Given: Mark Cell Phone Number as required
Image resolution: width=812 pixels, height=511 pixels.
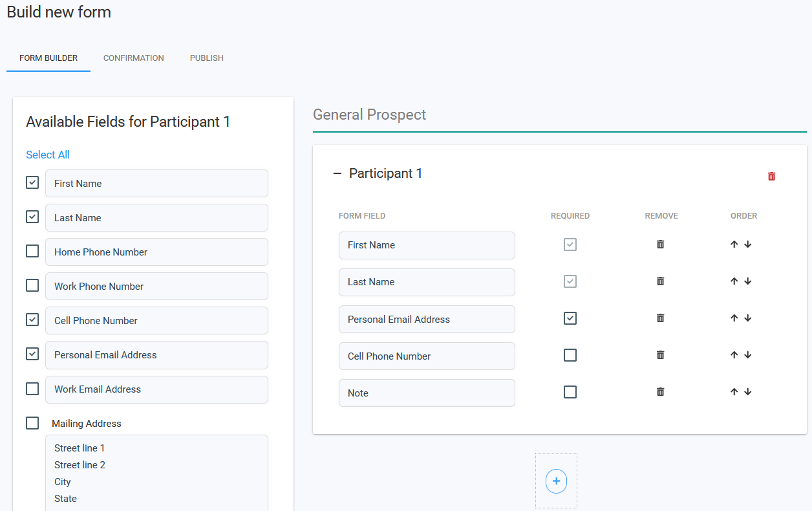Looking at the screenshot, I should (570, 354).
